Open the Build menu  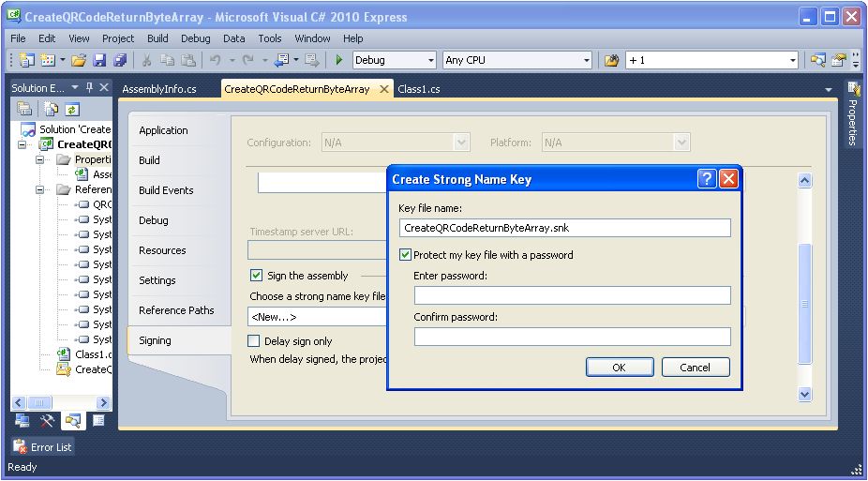[157, 38]
